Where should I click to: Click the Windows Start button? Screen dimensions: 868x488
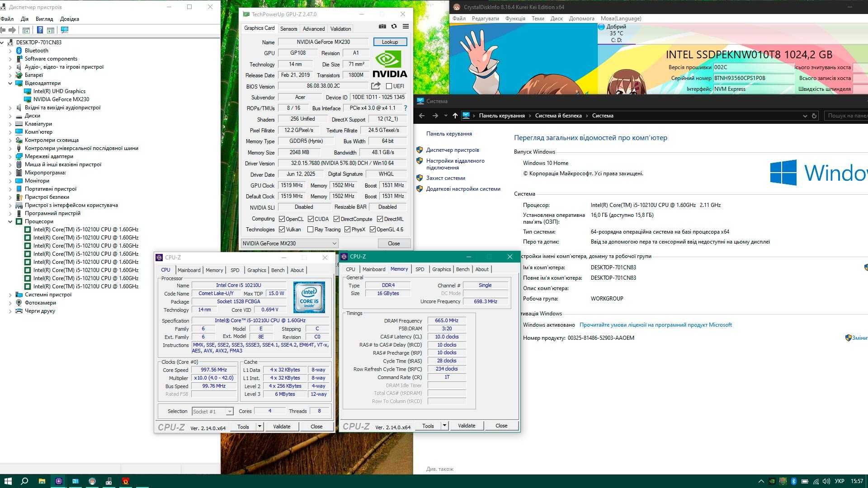click(x=8, y=481)
